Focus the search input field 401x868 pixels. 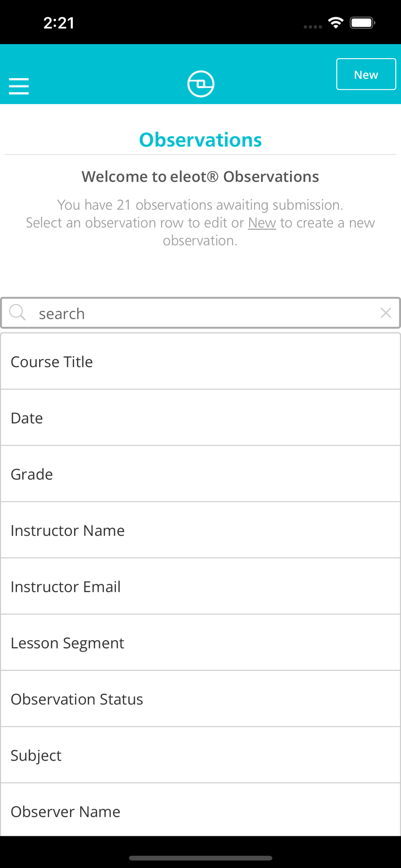coord(200,313)
